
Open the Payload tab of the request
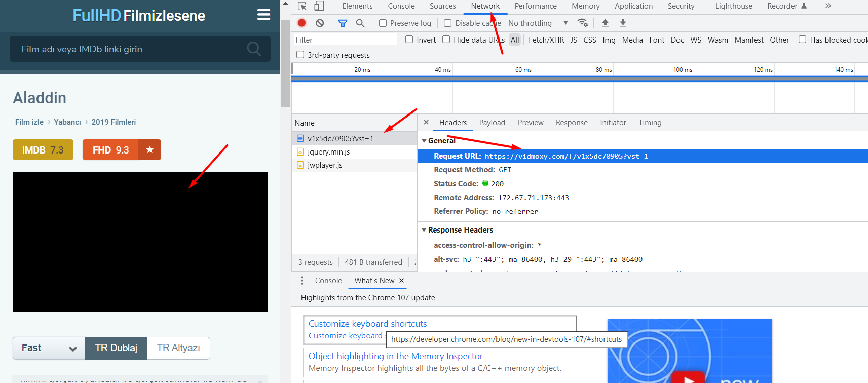pos(492,123)
